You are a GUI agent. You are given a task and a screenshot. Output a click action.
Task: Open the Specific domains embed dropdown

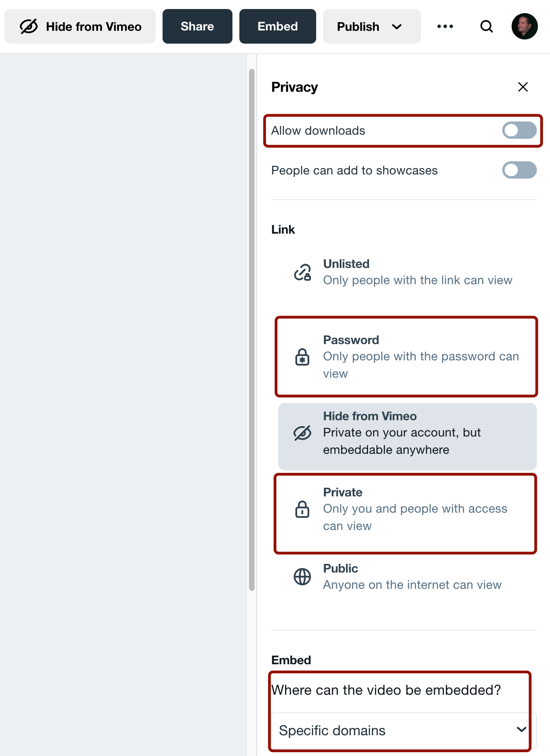[x=404, y=730]
